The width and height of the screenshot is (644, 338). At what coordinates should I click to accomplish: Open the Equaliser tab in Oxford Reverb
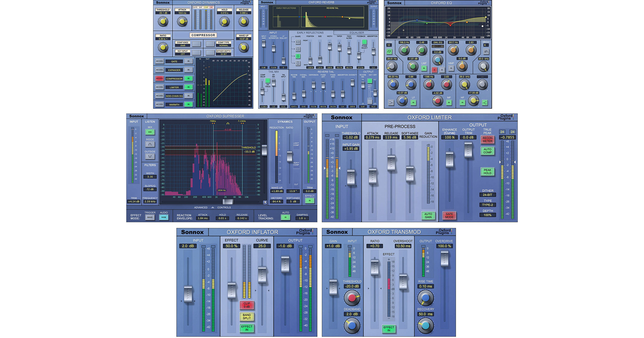[356, 33]
